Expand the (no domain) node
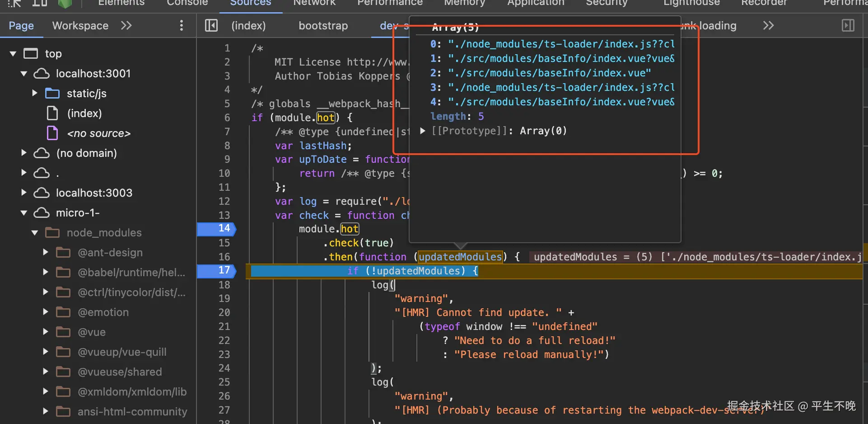Screen dimensions: 868x424 click(24, 153)
